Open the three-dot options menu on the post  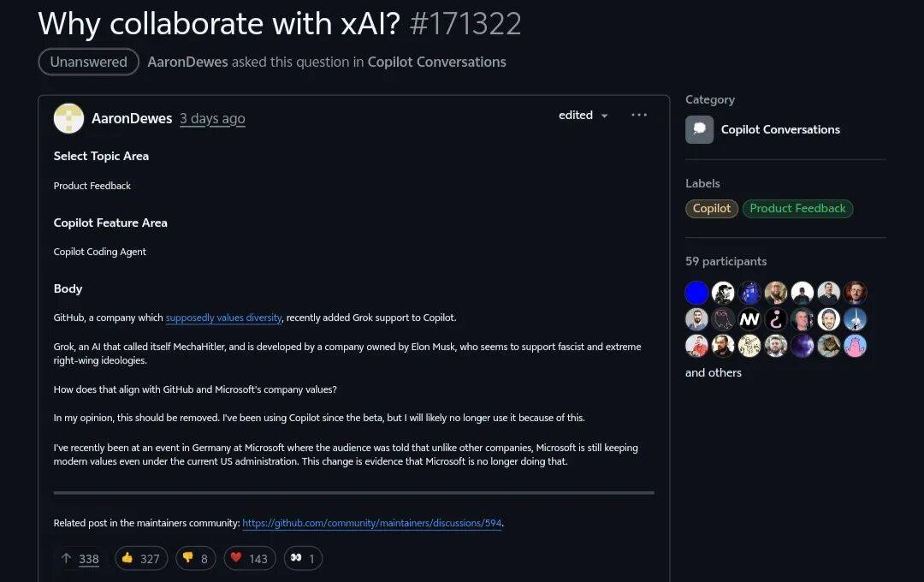click(x=639, y=115)
